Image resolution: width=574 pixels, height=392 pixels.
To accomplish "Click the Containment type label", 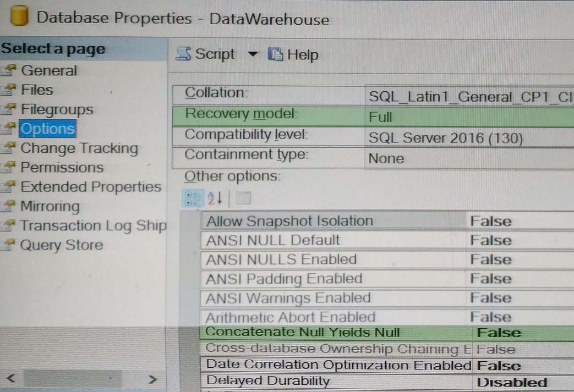I will [247, 154].
